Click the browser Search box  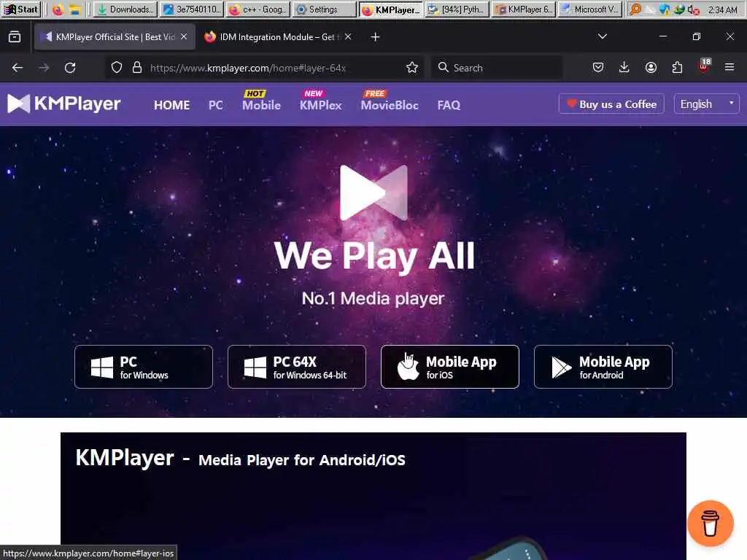[497, 68]
